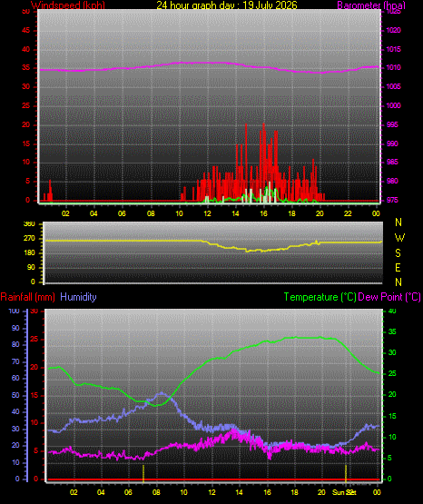This screenshot has width=423, height=504.
Task: Click the E compass label beside direction graph
Action: pyautogui.click(x=398, y=267)
